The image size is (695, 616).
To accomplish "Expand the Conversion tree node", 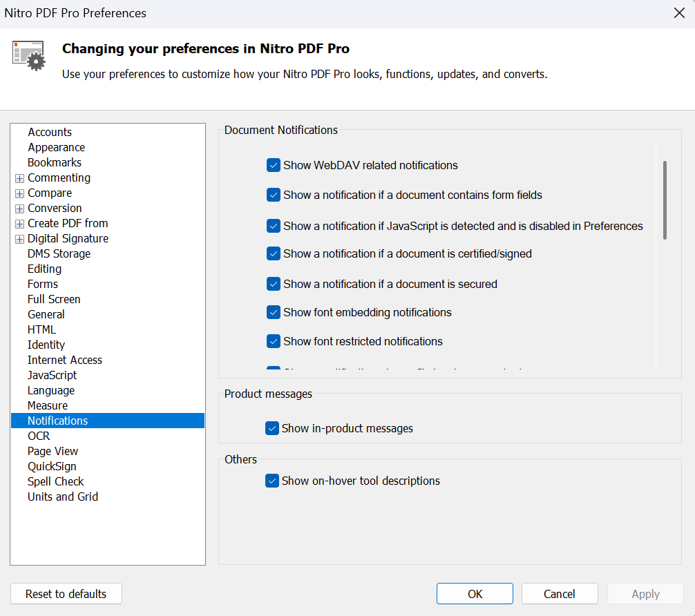I will tap(19, 209).
